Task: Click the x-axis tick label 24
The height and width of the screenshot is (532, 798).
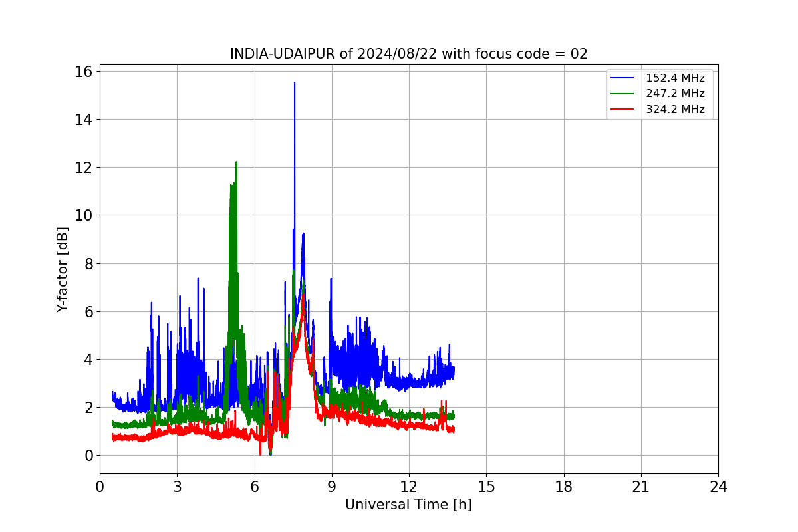Action: pos(718,487)
